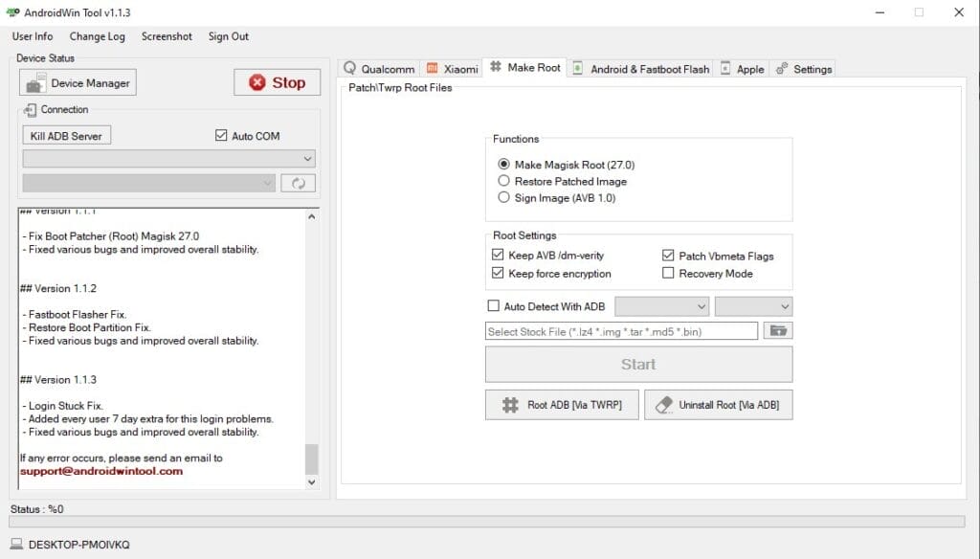This screenshot has width=980, height=559.
Task: Open the stock file browse folder icon
Action: tap(779, 330)
